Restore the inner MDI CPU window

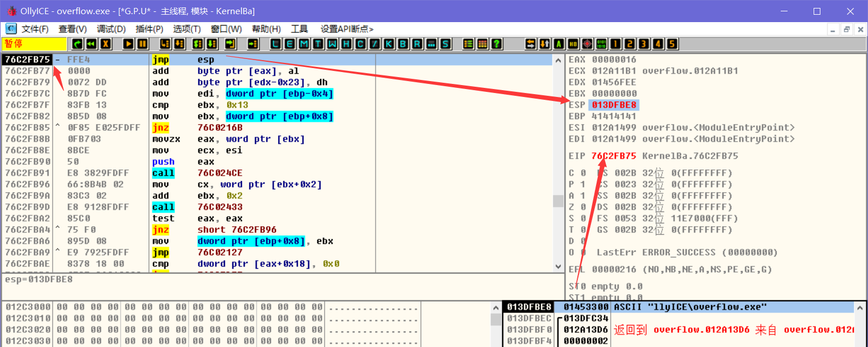tap(846, 29)
